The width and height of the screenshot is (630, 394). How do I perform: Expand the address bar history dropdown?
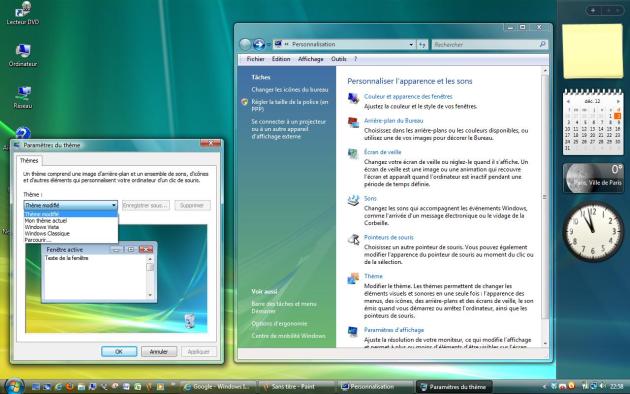tap(411, 45)
